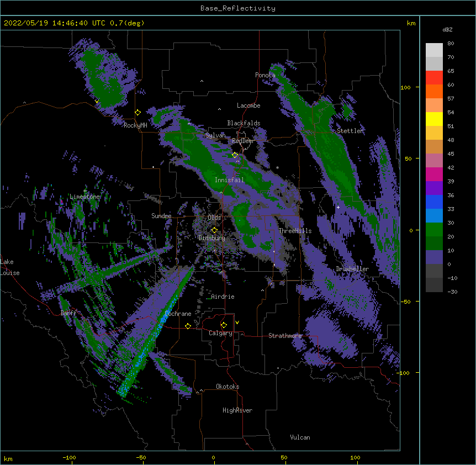The width and height of the screenshot is (476, 465).
Task: Click the Lacombe label
Action: click(x=248, y=105)
